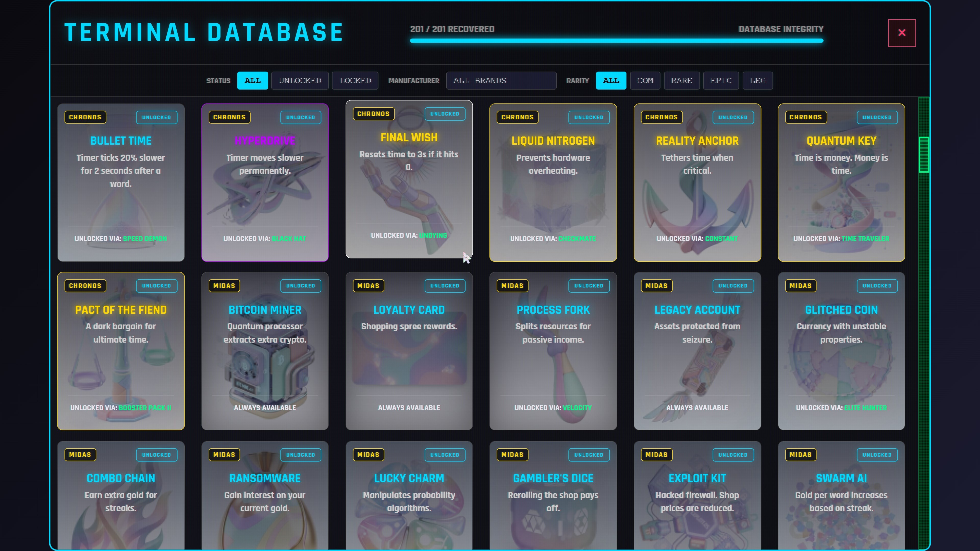Open the Pact of the Fiend card
Image resolution: width=980 pixels, height=551 pixels.
(121, 351)
